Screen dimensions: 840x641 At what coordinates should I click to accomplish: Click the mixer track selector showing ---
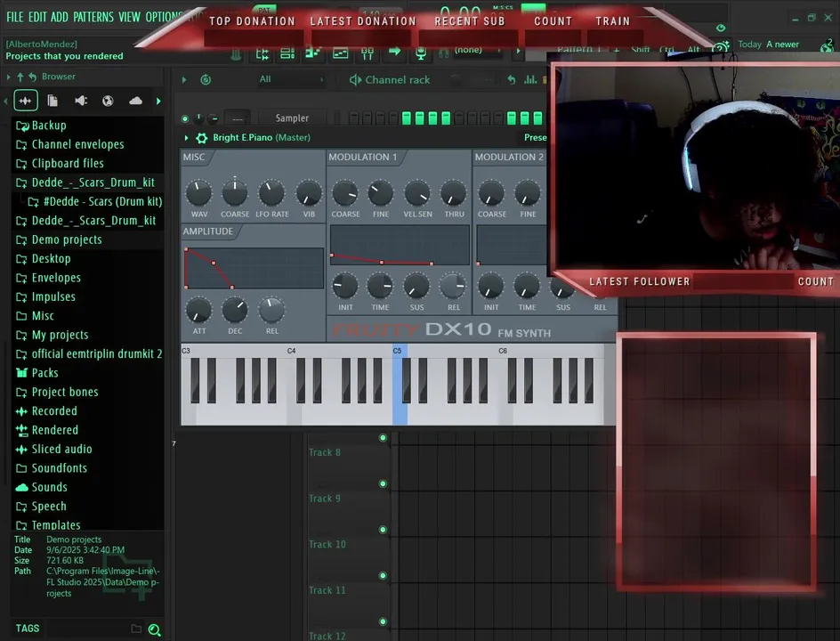coord(238,118)
